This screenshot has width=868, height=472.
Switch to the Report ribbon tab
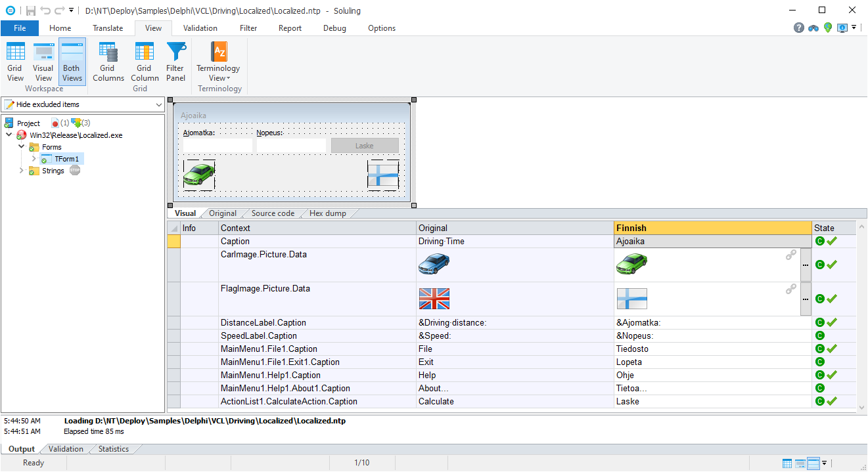pyautogui.click(x=290, y=28)
